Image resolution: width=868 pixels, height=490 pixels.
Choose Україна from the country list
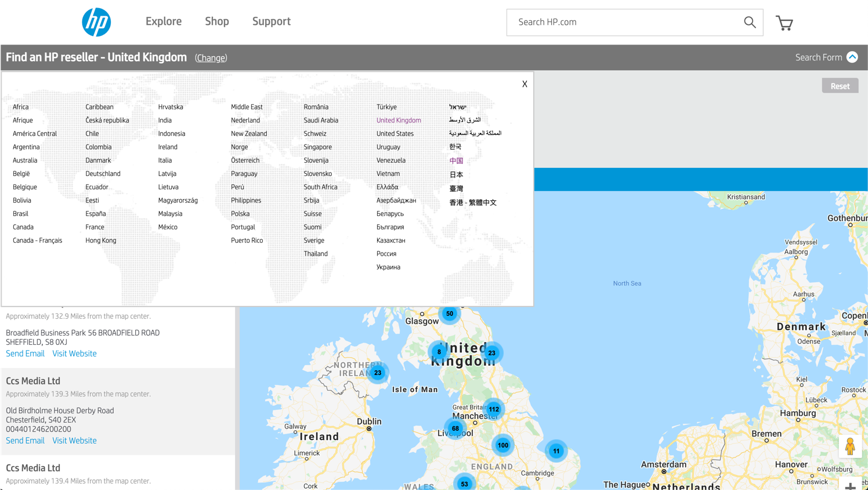click(388, 267)
